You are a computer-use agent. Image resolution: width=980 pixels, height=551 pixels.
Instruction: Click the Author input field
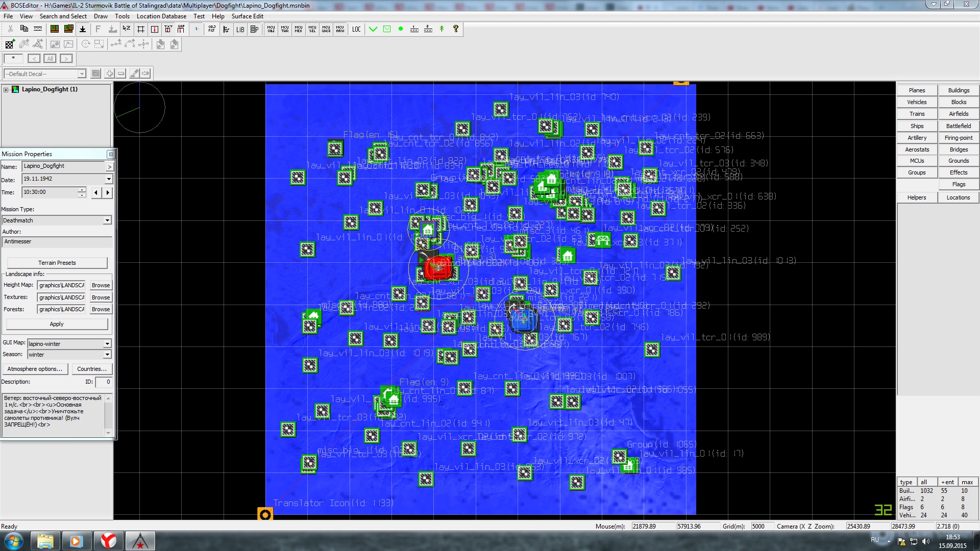(57, 242)
